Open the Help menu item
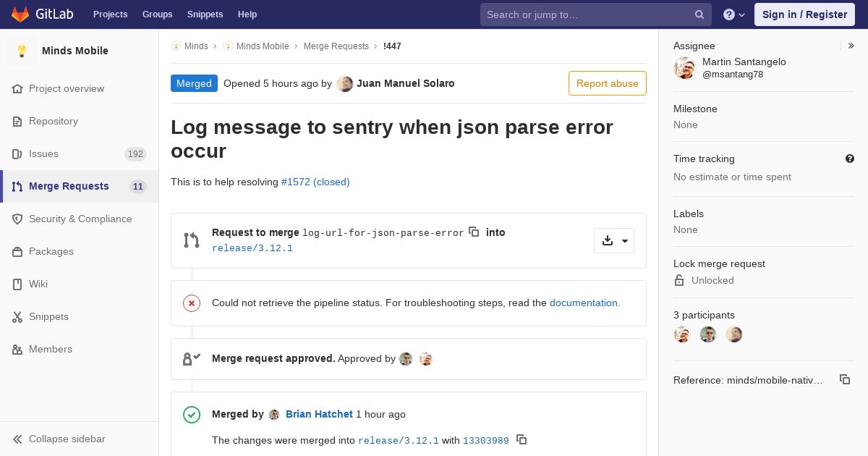Viewport: 868px width, 456px height. coord(247,14)
